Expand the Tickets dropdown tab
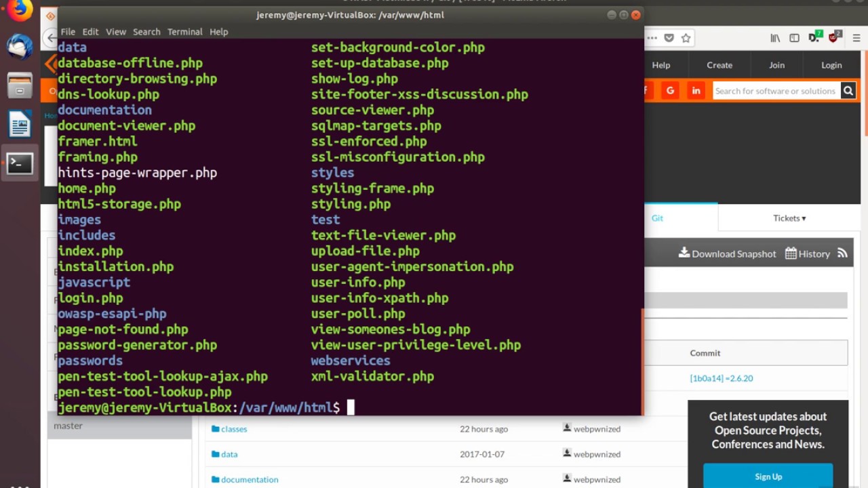The image size is (868, 488). [789, 218]
